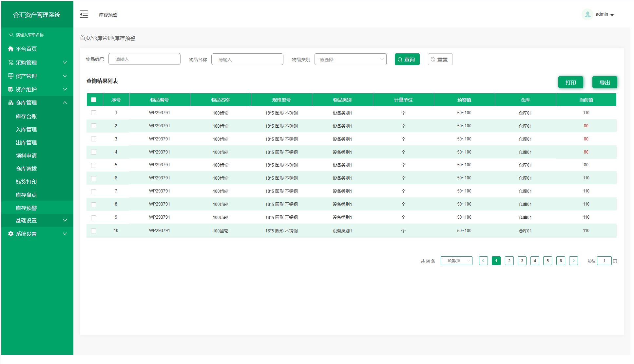This screenshot has width=634, height=364.
Task: Collapse sidebar with the hamburger icon
Action: pyautogui.click(x=84, y=14)
